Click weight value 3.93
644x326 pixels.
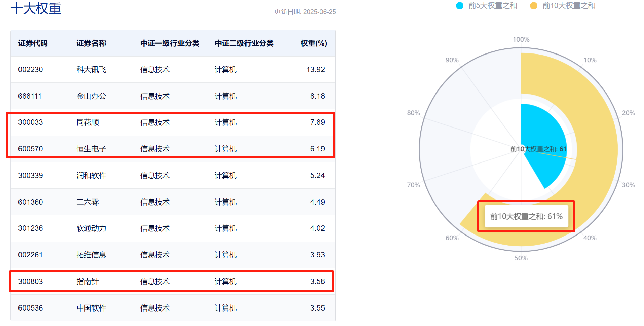317,255
